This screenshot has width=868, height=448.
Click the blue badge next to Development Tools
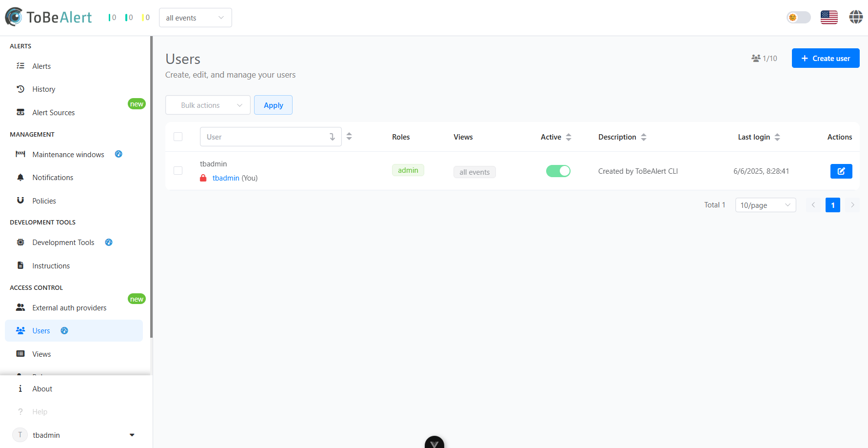[x=109, y=242]
